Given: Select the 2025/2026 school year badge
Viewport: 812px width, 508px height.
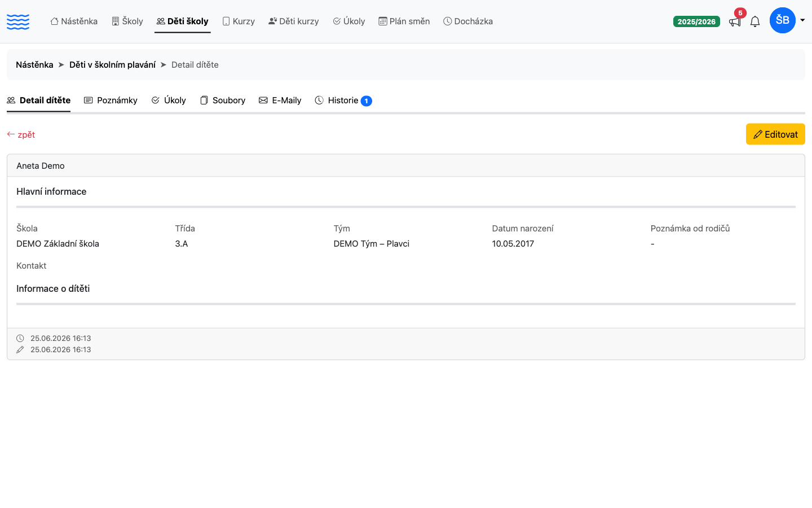Looking at the screenshot, I should [696, 21].
